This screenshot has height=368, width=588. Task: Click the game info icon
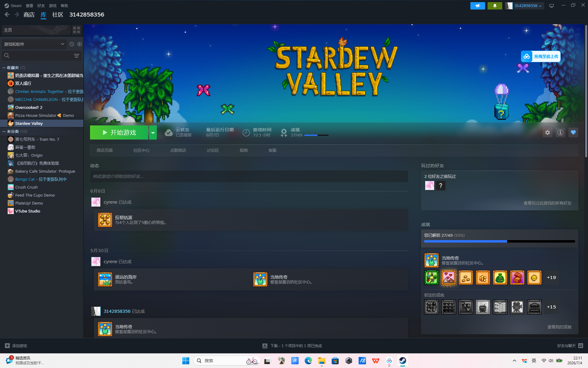point(560,132)
